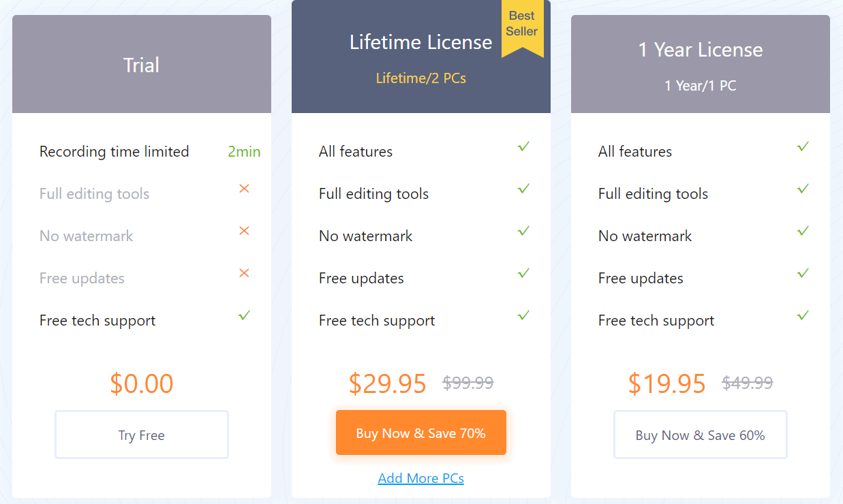Screen dimensions: 843x504
Task: Click the orange X next to Free updates in Trial
Action: tap(243, 273)
